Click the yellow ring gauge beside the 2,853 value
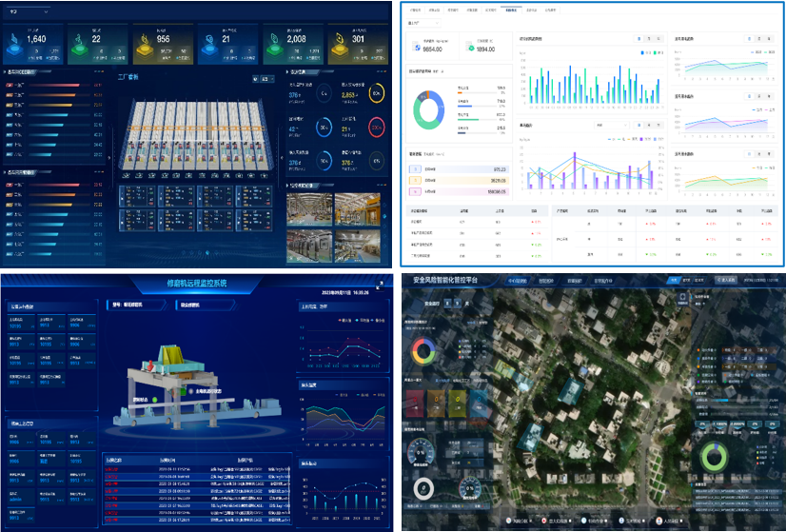The image size is (786, 532). pos(378,93)
